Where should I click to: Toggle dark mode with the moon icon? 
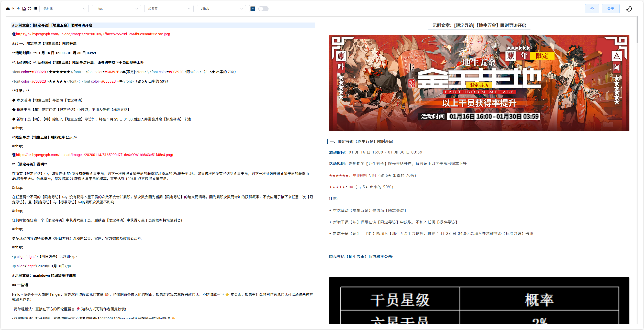[629, 9]
